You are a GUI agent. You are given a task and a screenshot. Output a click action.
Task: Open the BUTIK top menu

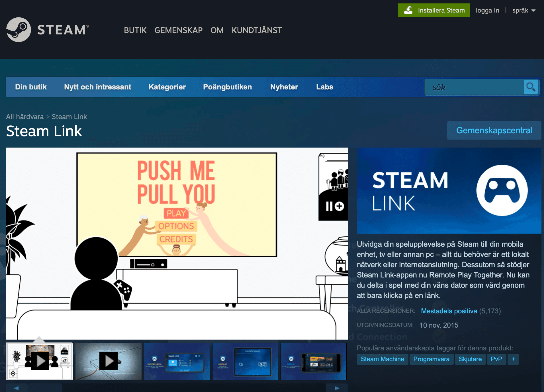135,30
